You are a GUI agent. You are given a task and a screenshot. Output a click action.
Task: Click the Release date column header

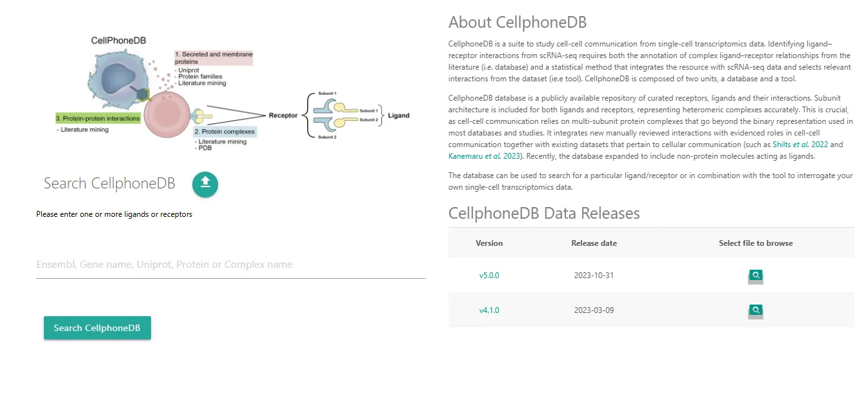pyautogui.click(x=594, y=243)
